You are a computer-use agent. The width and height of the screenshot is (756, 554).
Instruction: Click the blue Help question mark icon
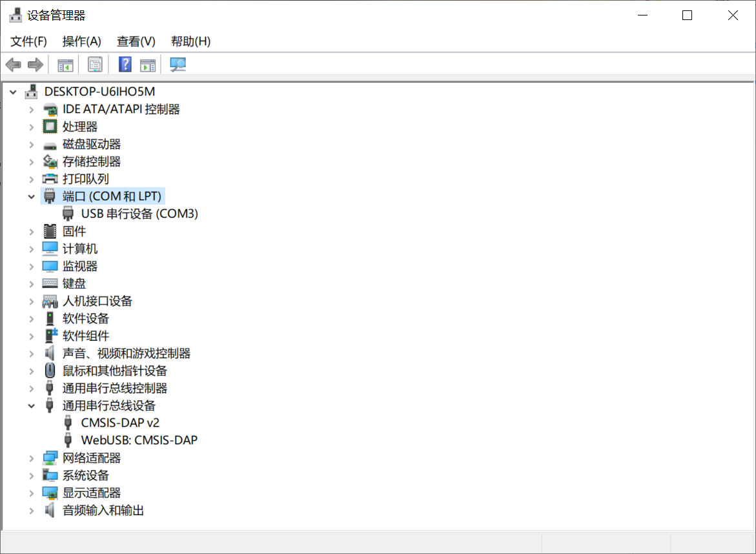(x=125, y=65)
